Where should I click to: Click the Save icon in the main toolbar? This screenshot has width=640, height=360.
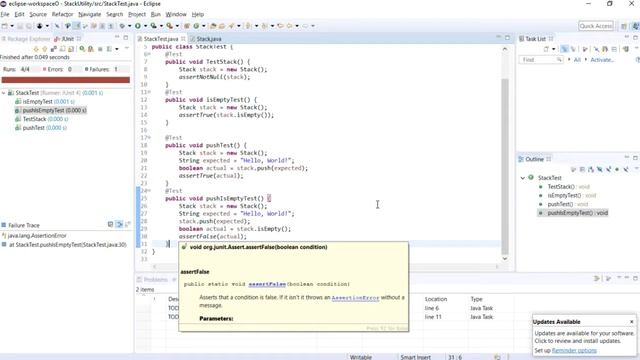pyautogui.click(x=20, y=26)
